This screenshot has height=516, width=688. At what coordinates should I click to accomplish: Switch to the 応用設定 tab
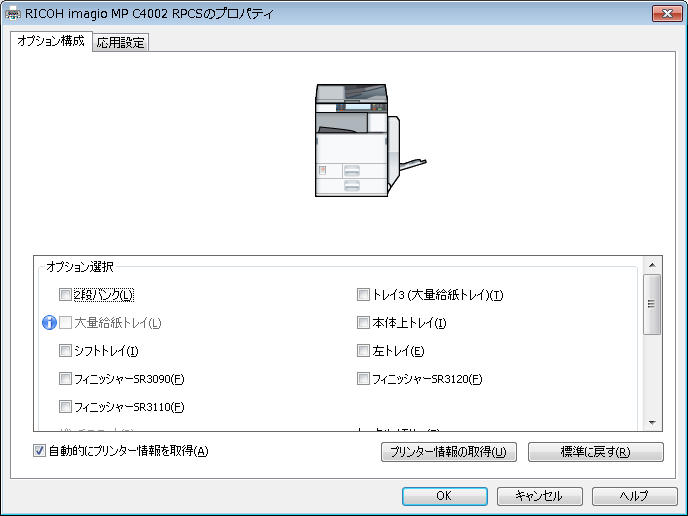[x=121, y=43]
